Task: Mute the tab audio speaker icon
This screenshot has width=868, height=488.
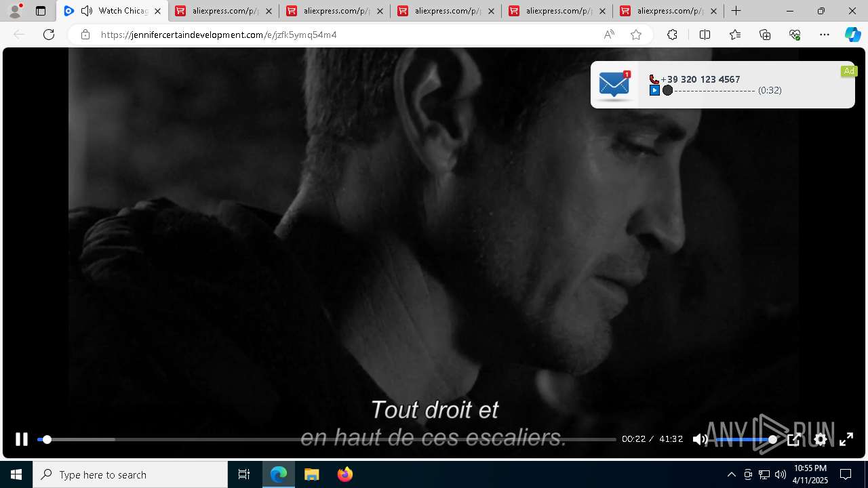Action: click(87, 11)
